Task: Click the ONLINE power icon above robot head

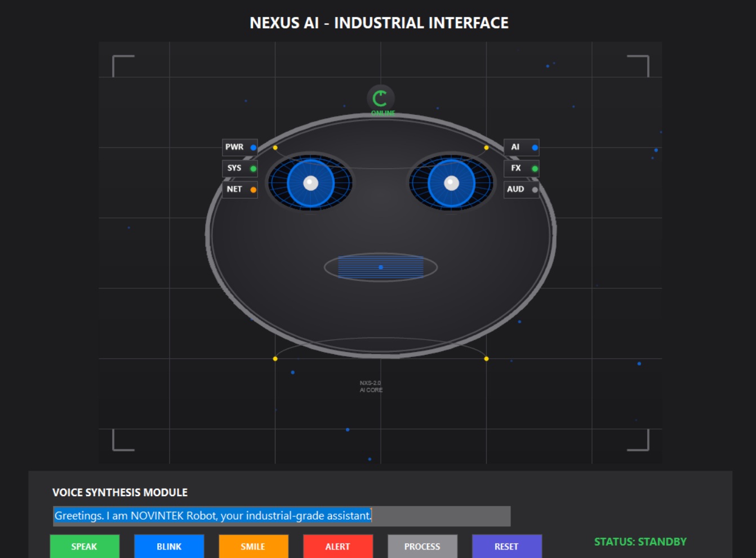Action: point(381,96)
